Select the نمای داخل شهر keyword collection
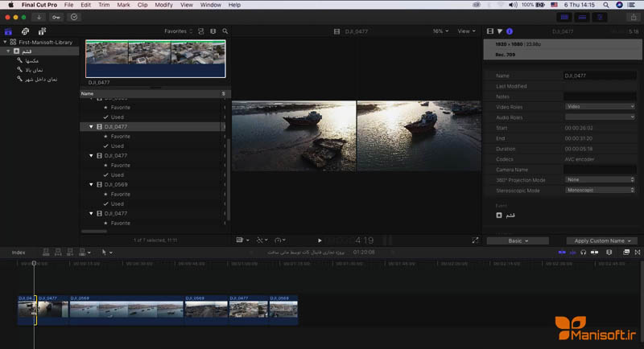The height and width of the screenshot is (349, 644). click(41, 79)
